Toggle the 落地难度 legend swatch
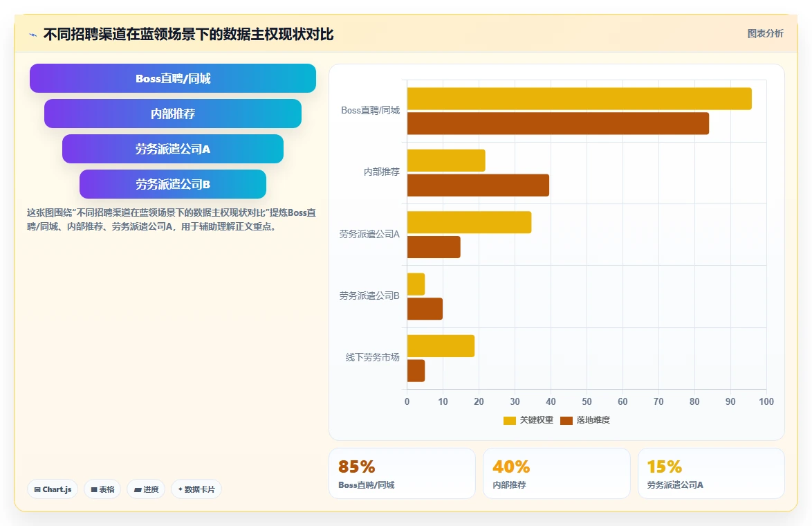Image resolution: width=812 pixels, height=526 pixels. (566, 420)
